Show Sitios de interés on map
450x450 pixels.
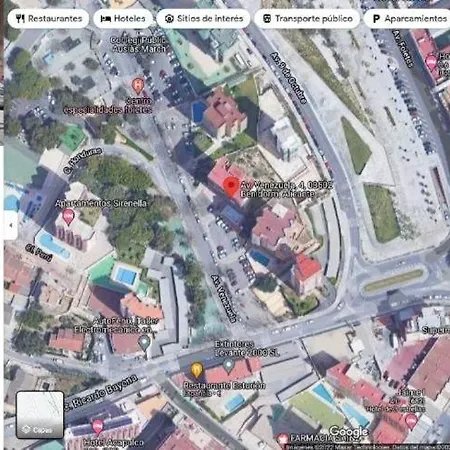click(x=204, y=19)
